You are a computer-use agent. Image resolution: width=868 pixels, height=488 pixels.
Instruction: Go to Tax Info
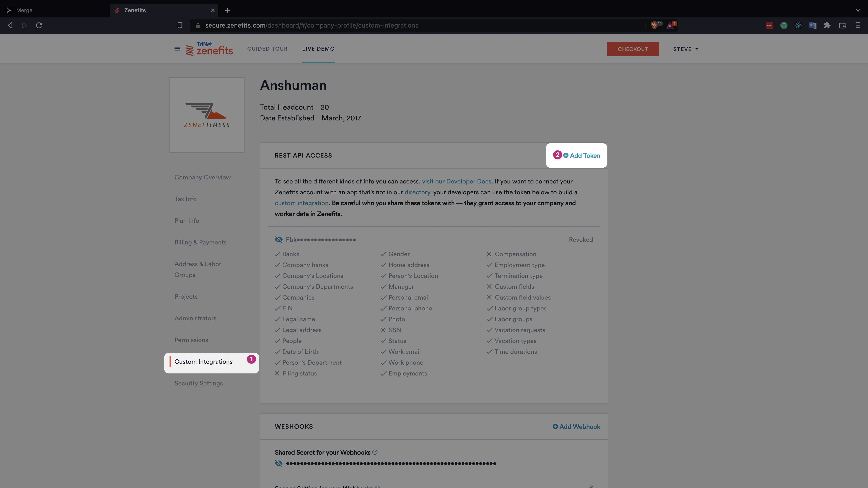185,199
